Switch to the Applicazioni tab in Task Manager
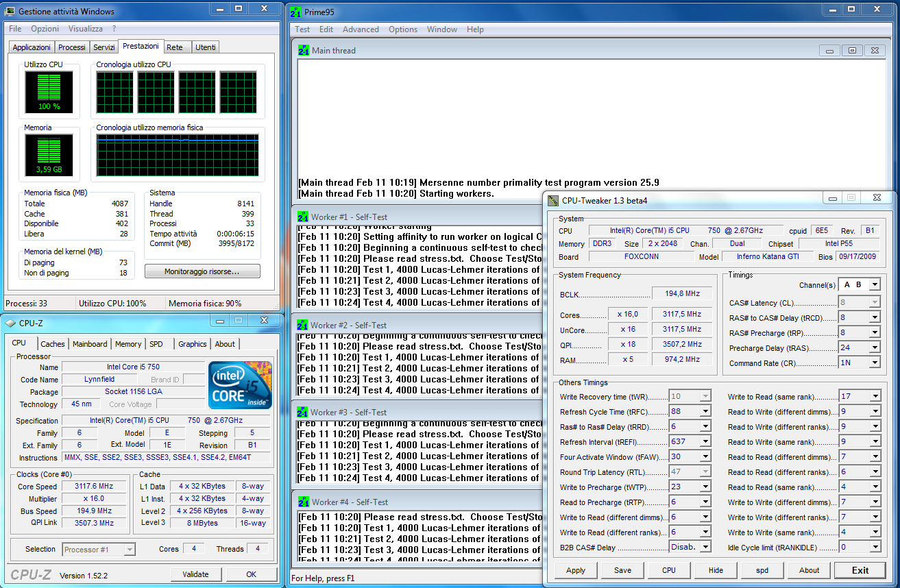The height and width of the screenshot is (588, 900). click(x=32, y=47)
